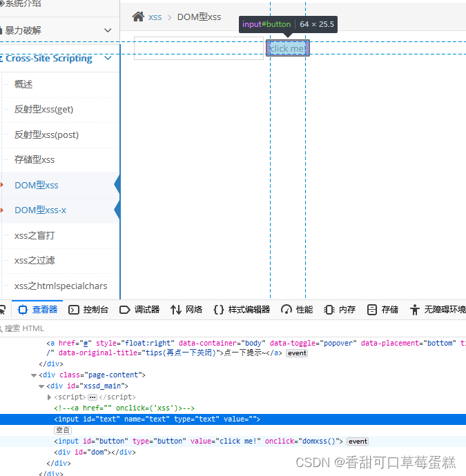This screenshot has height=476, width=466.
Task: Click event badge next to 点一下提示 anchor
Action: 297,353
